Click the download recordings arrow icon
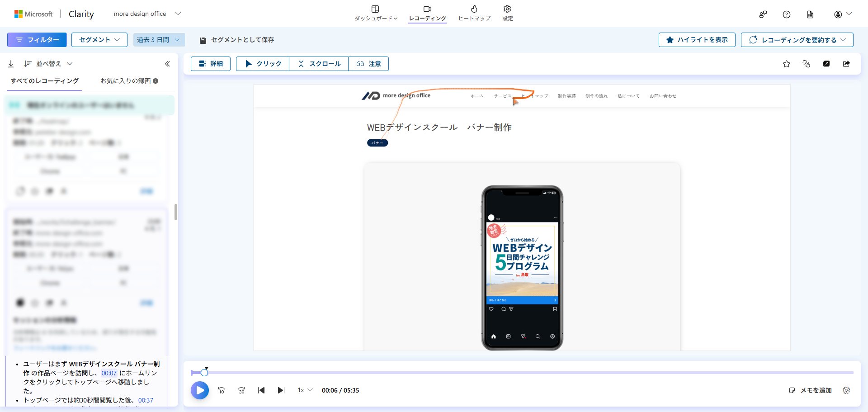The image size is (868, 412). point(11,64)
